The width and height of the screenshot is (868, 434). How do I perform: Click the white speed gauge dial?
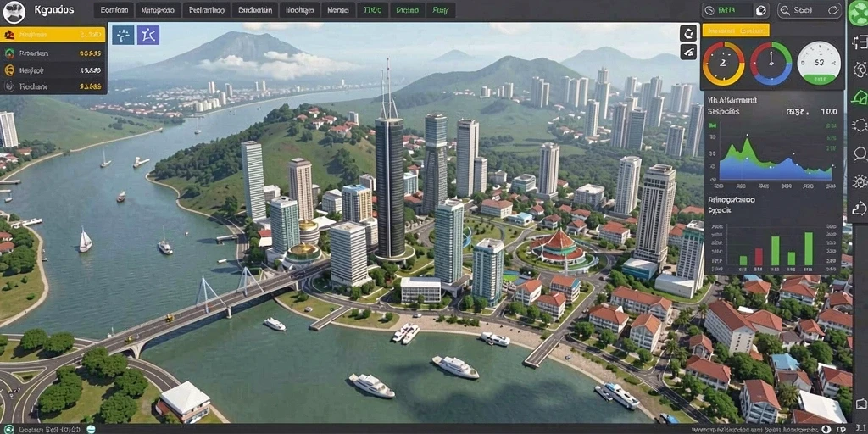click(x=819, y=63)
